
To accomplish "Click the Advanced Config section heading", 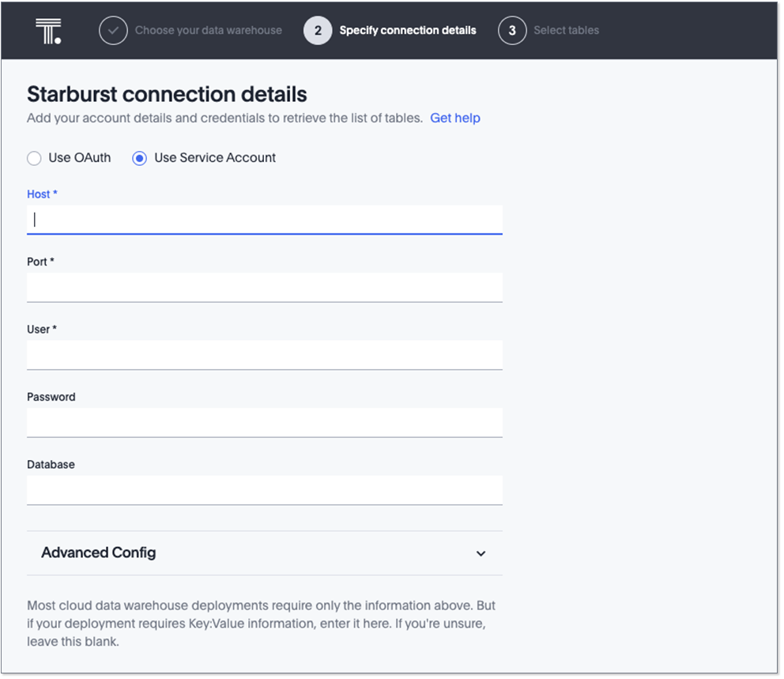I will (99, 553).
